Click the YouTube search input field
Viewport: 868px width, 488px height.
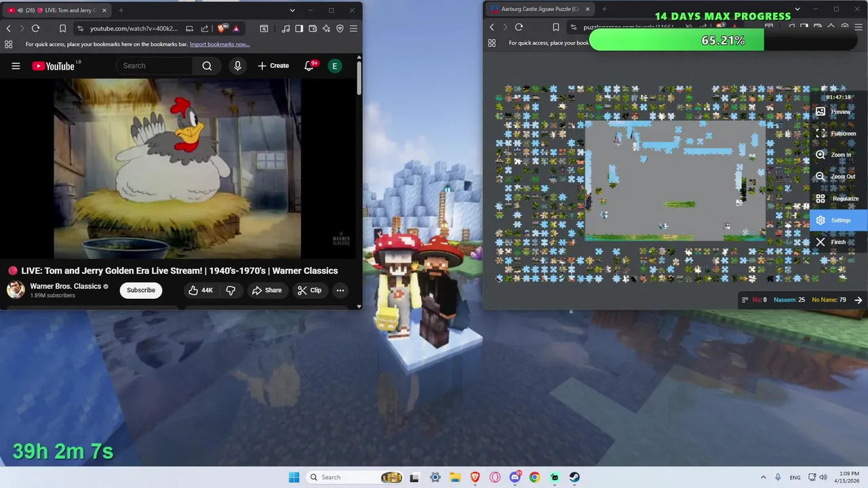point(155,66)
